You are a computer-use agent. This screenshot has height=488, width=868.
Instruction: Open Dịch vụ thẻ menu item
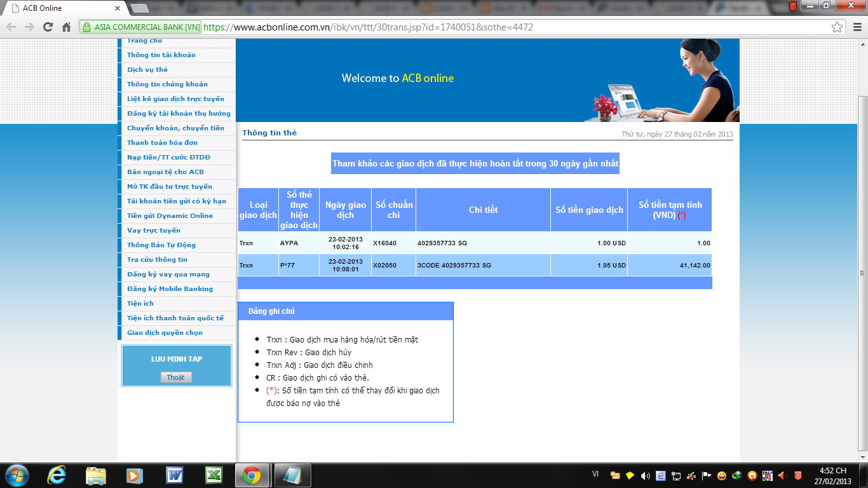click(x=147, y=70)
